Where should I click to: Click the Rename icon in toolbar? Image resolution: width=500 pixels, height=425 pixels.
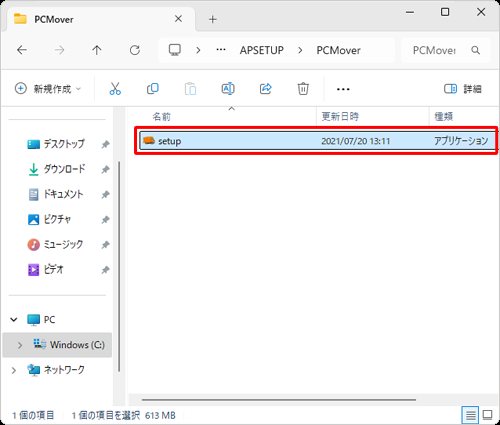(228, 89)
